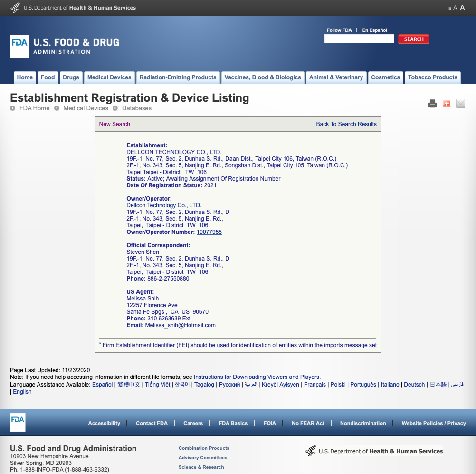This screenshot has width=476, height=474.
Task: Select the medium text size 'A'
Action: coord(455,8)
